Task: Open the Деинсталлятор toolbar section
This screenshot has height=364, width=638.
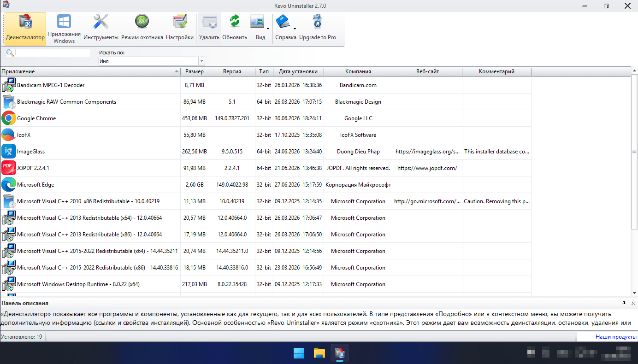Action: pos(25,29)
